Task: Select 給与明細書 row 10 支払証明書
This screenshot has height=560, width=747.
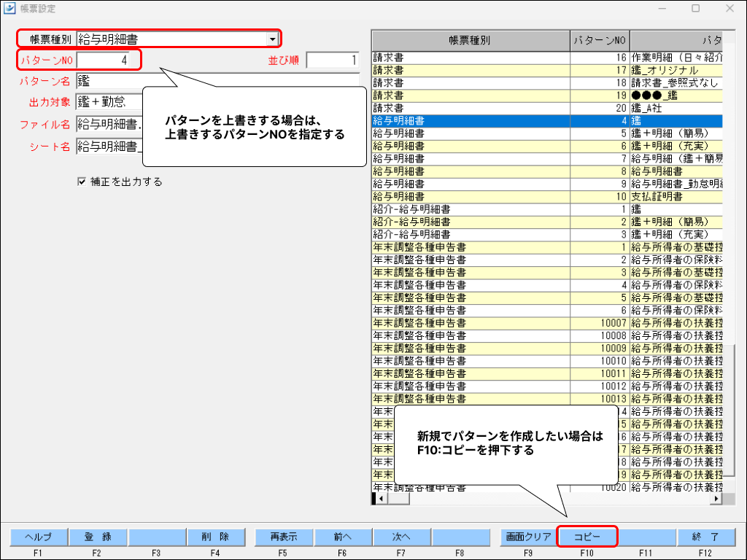Action: (547, 197)
